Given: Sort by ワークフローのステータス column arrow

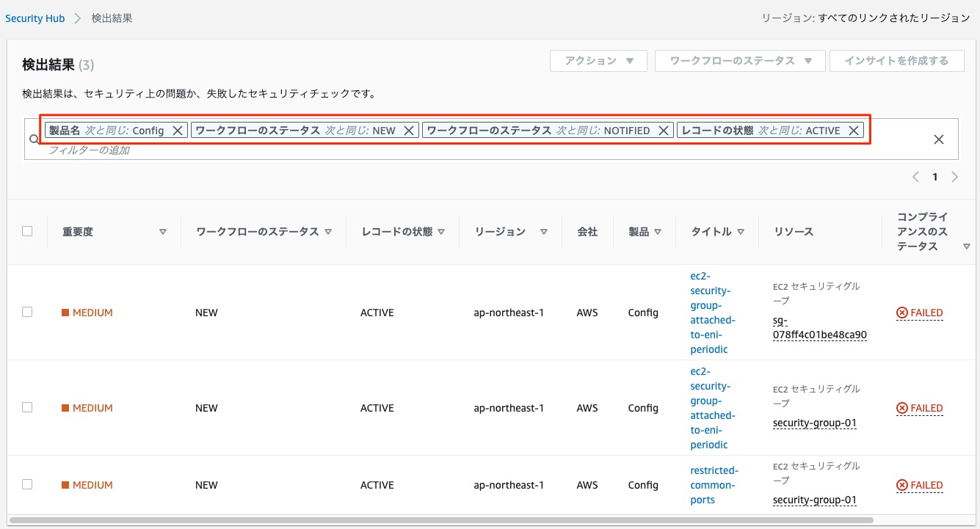Looking at the screenshot, I should [328, 232].
